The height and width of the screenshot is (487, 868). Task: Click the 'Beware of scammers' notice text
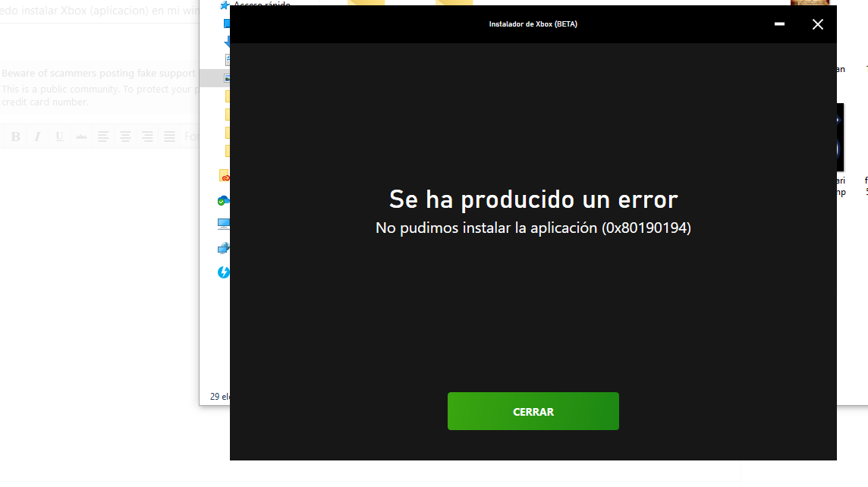(99, 73)
